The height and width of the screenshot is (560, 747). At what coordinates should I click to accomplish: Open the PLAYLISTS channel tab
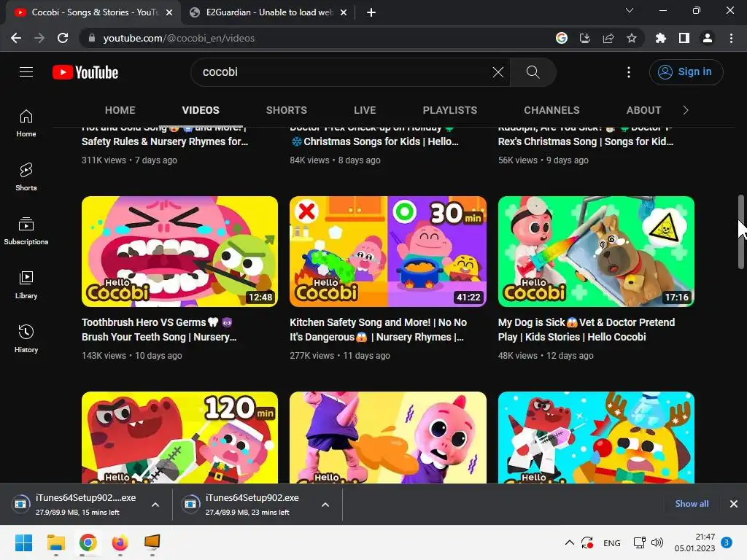[x=449, y=110]
